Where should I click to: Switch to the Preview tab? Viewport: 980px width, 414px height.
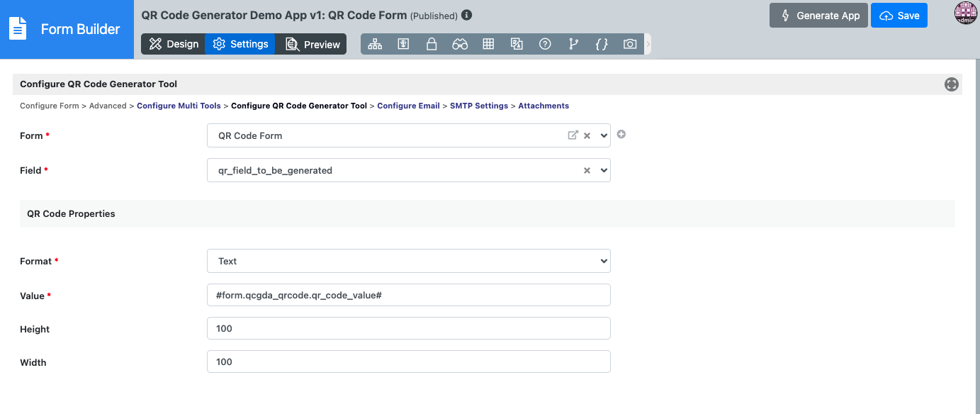click(x=312, y=44)
